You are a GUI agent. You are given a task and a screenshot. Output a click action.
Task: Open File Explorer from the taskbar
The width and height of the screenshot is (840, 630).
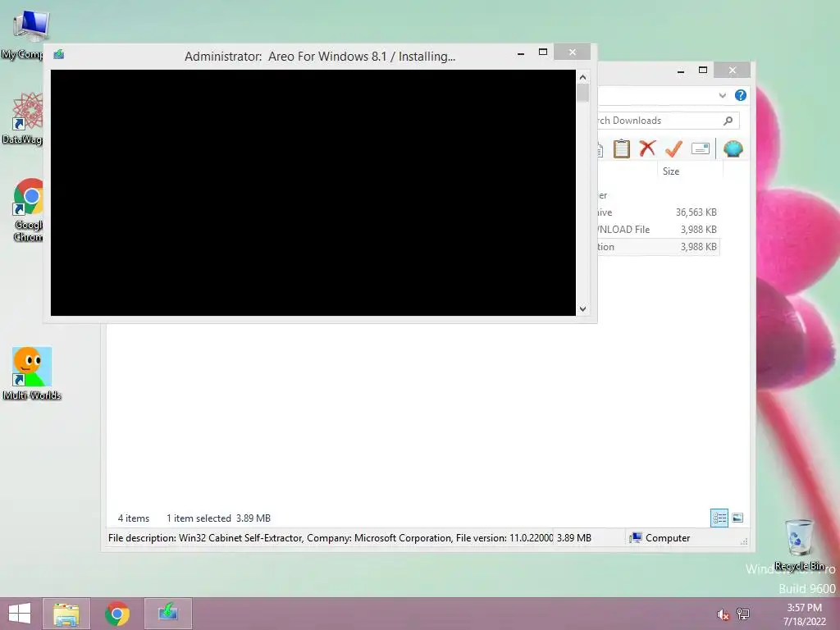[x=66, y=614]
